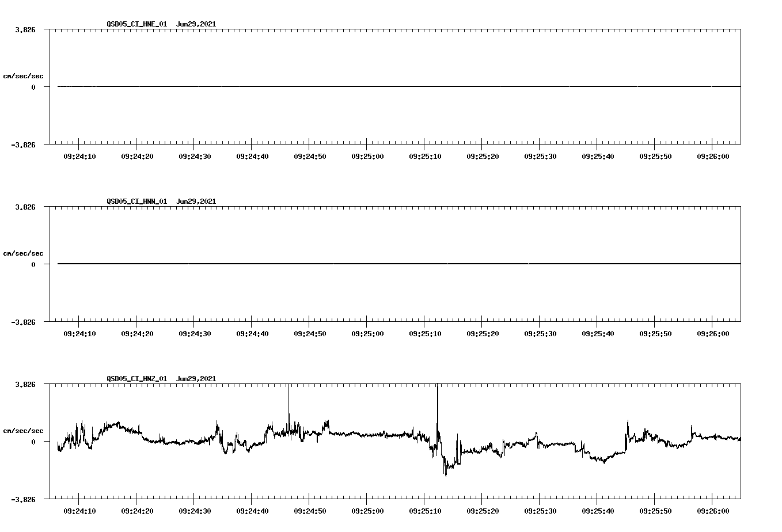Click the 09:24:50 time label under HNZ plot
The image size is (782, 532).
click(x=310, y=511)
